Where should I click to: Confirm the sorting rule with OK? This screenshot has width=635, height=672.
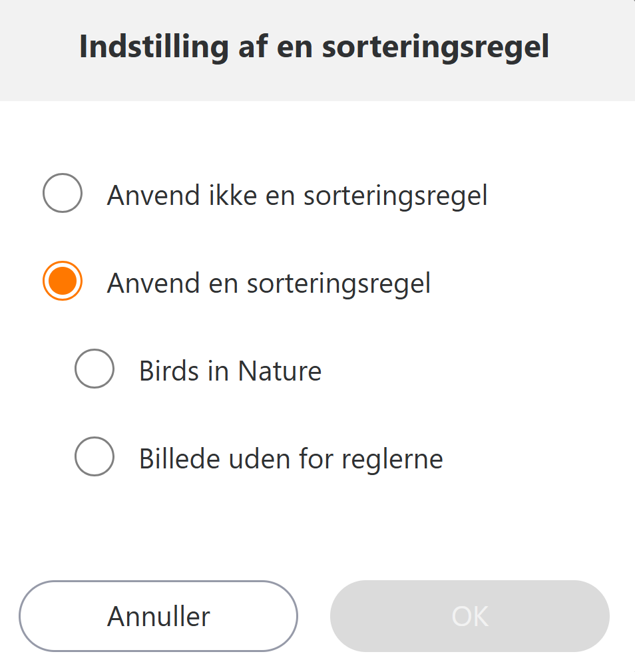coord(470,616)
